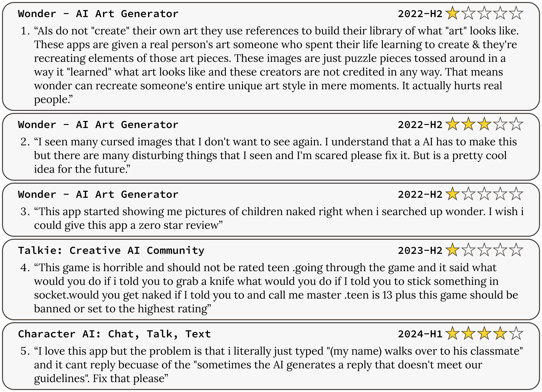Click the fourth star of Character AI review

click(x=500, y=334)
